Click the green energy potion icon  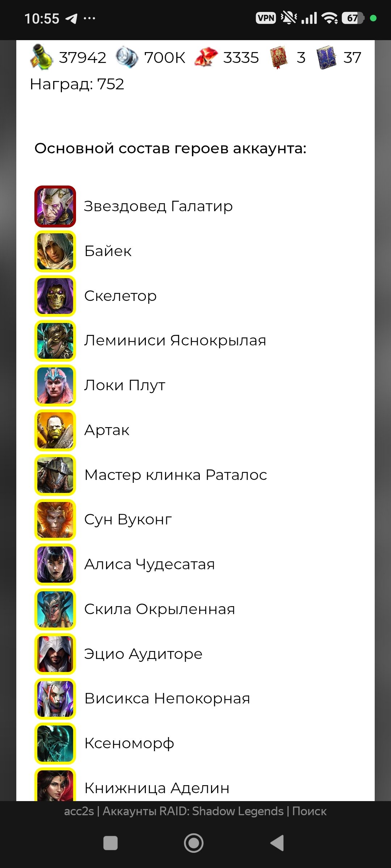41,57
